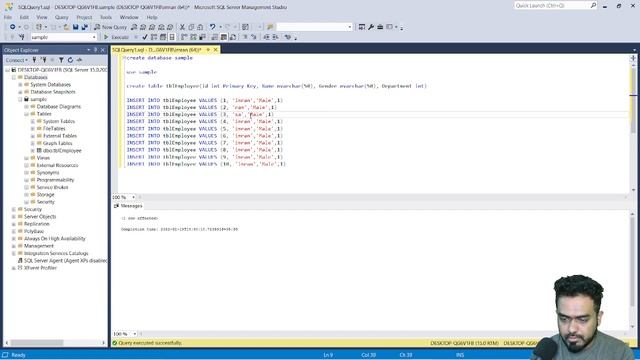The height and width of the screenshot is (360, 640).
Task: Expand the Server Objects node
Action: point(14,217)
